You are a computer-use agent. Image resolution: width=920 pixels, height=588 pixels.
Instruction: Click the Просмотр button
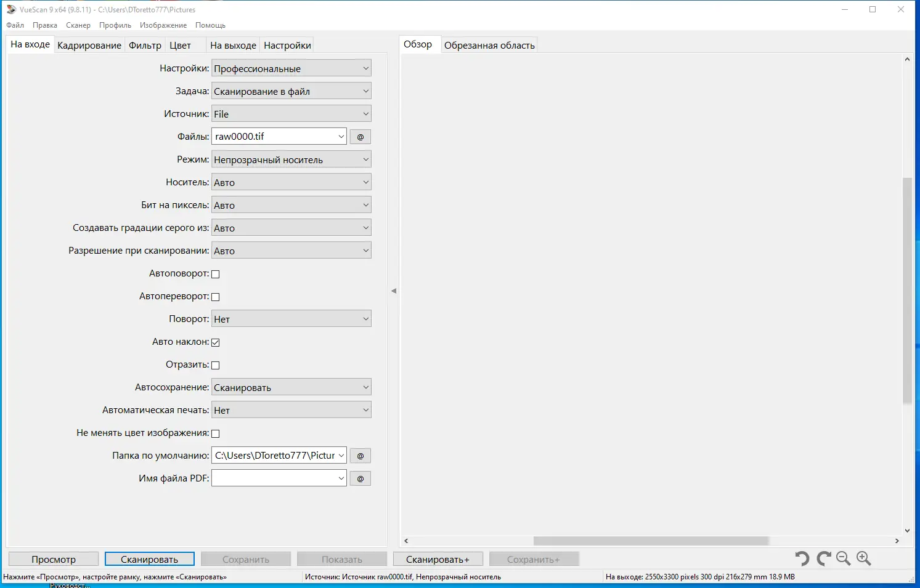pyautogui.click(x=54, y=559)
